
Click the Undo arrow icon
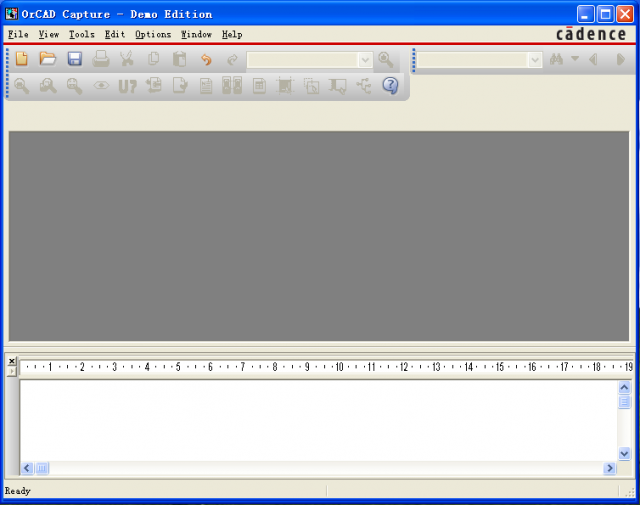click(206, 60)
